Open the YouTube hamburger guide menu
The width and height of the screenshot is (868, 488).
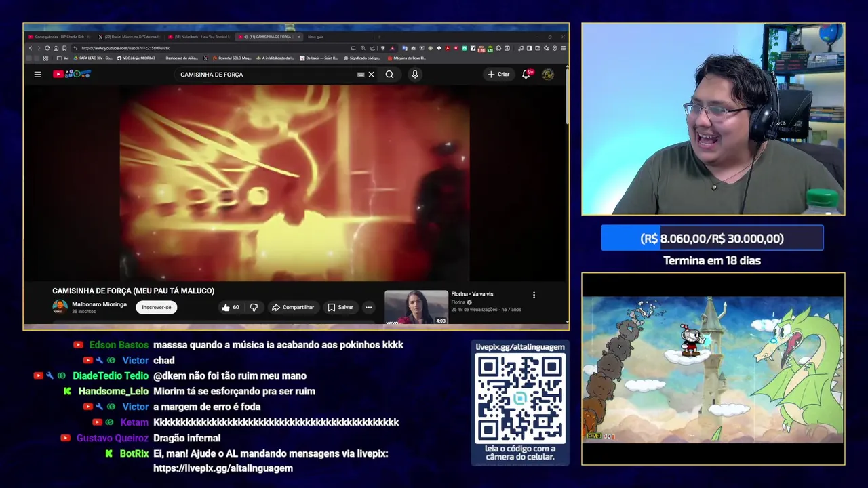[38, 75]
